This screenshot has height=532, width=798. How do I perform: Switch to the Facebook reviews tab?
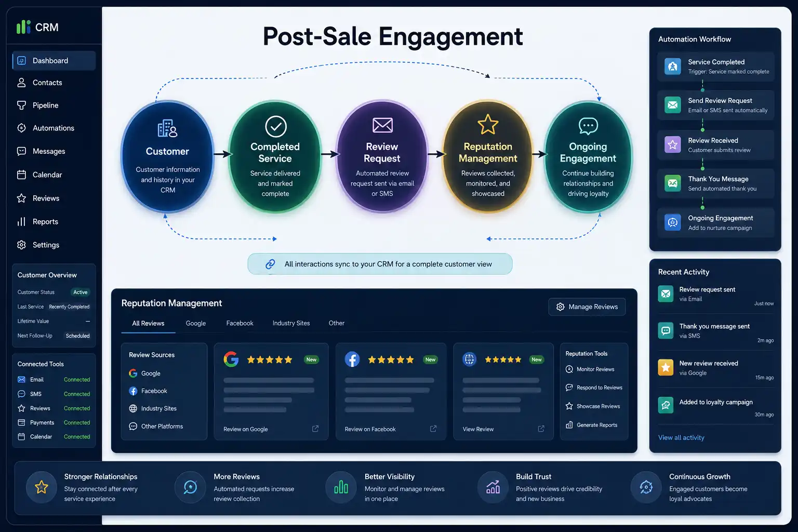click(240, 323)
